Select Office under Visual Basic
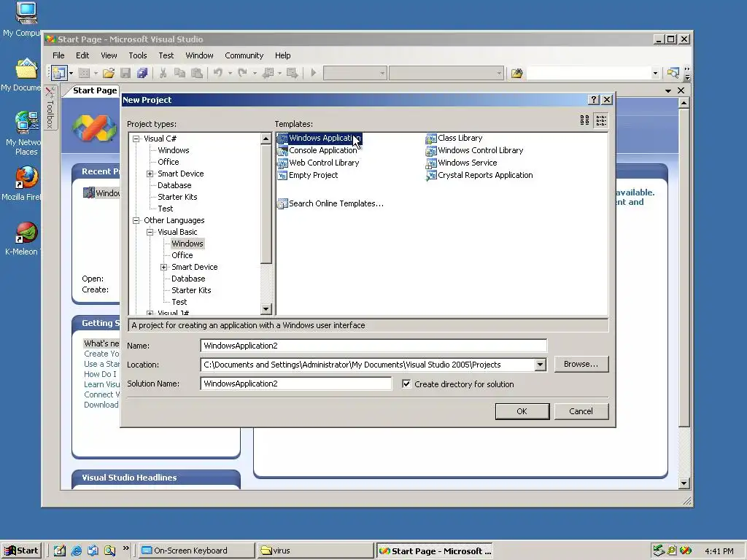Viewport: 747px width, 560px height. pos(182,255)
